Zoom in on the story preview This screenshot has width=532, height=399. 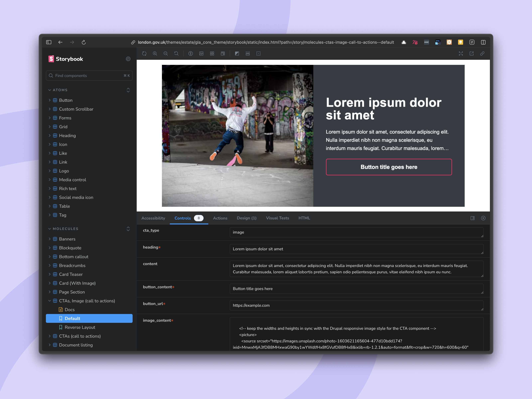(x=155, y=54)
